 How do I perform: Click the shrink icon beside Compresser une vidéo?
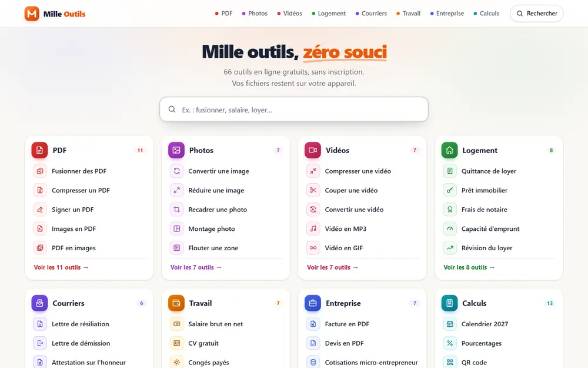tap(313, 171)
